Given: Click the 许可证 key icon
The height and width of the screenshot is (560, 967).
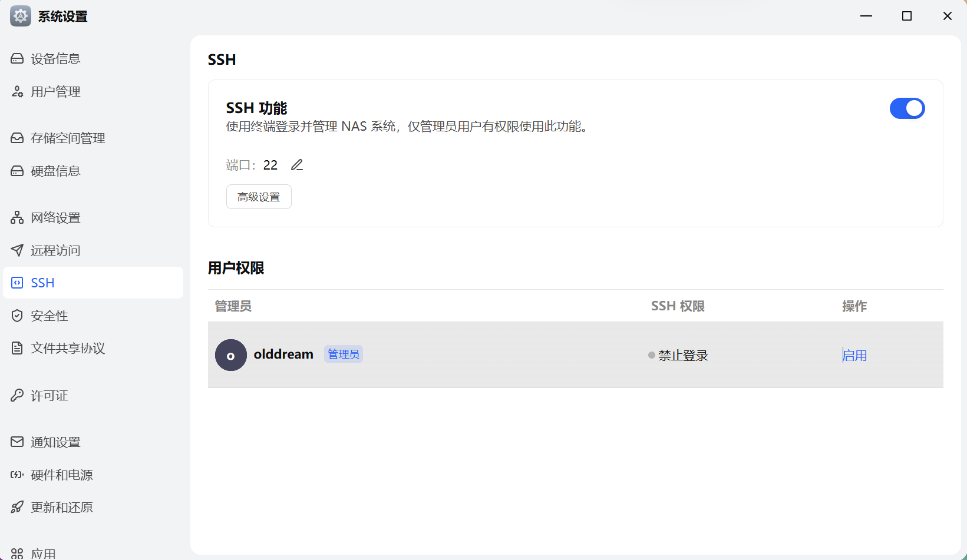Looking at the screenshot, I should 17,396.
